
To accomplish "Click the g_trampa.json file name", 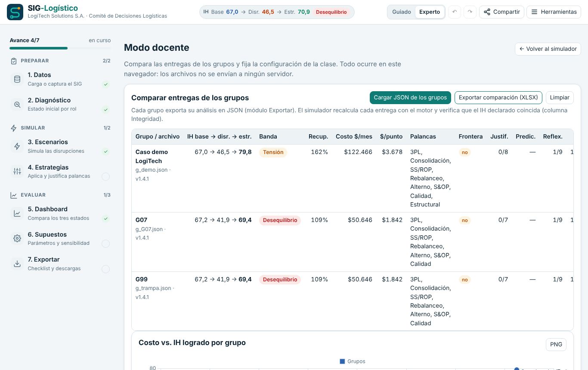I will coord(153,288).
